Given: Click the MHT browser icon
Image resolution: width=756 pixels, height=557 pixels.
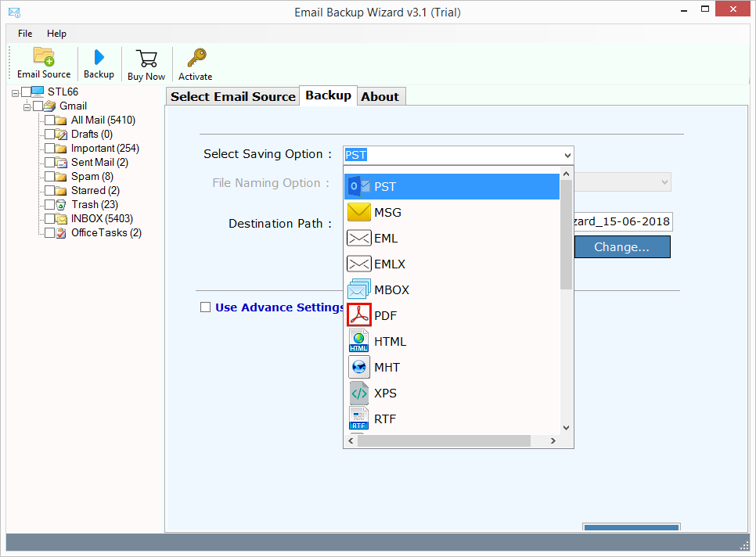Looking at the screenshot, I should pyautogui.click(x=358, y=367).
